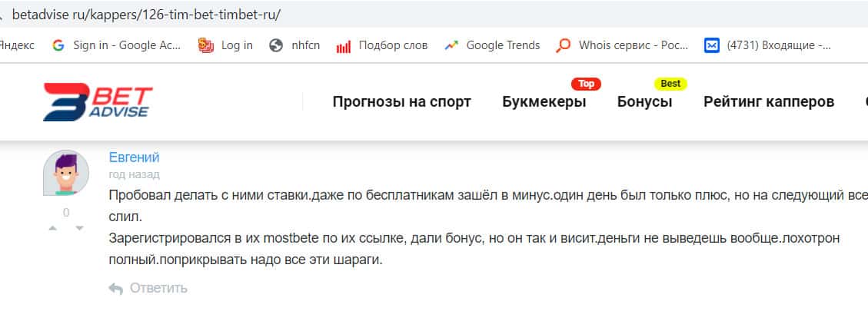
Task: Select Рейтинг капперов in navigation
Action: pos(769,102)
